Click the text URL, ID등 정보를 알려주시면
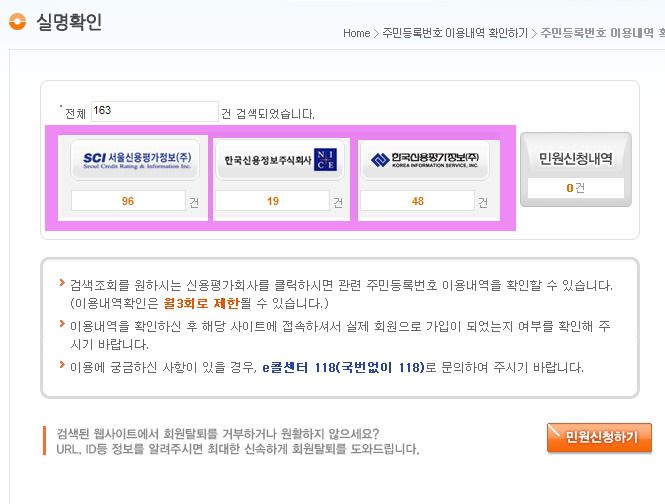This screenshot has height=504, width=665. point(238,449)
